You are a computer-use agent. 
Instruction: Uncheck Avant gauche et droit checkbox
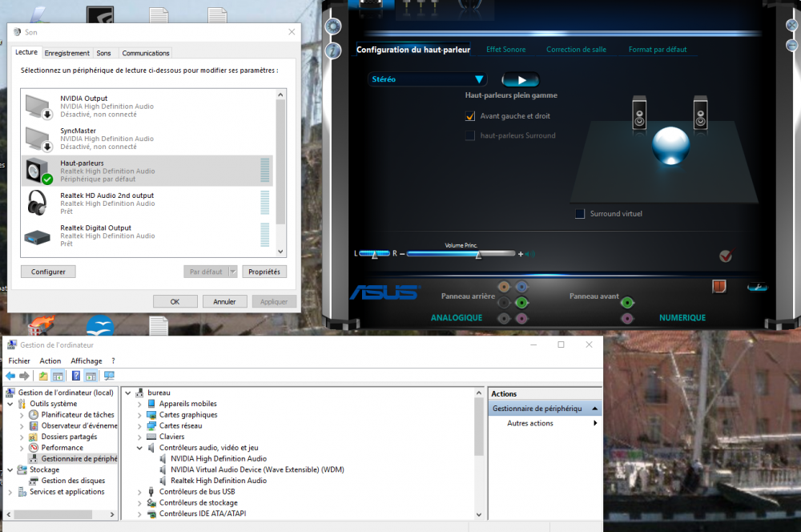point(470,116)
